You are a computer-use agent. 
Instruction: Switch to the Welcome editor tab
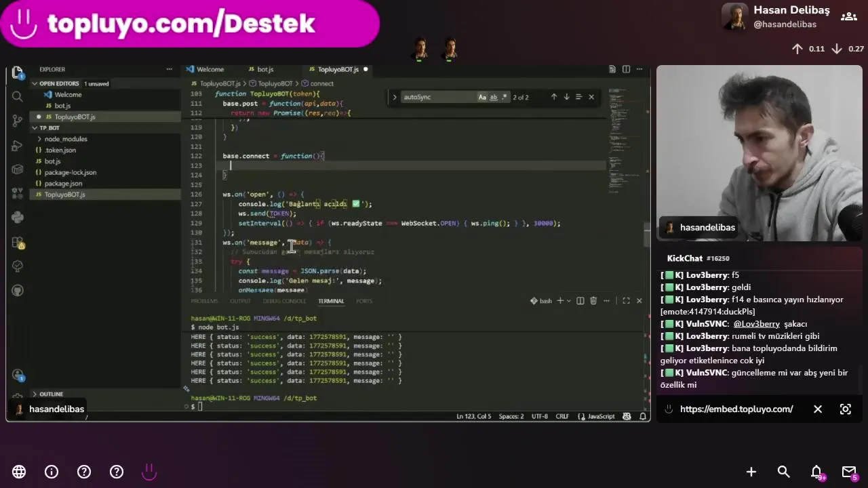pos(210,69)
